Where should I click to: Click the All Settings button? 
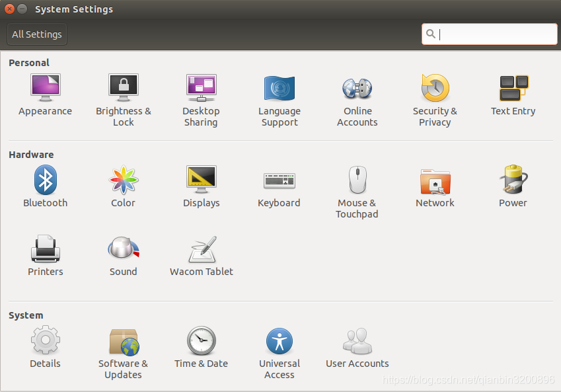click(x=37, y=34)
